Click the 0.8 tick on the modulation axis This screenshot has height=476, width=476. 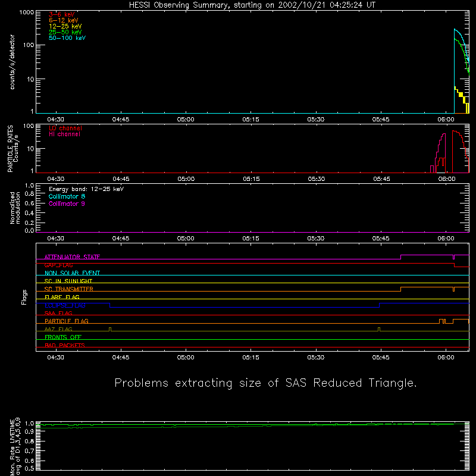click(29, 194)
